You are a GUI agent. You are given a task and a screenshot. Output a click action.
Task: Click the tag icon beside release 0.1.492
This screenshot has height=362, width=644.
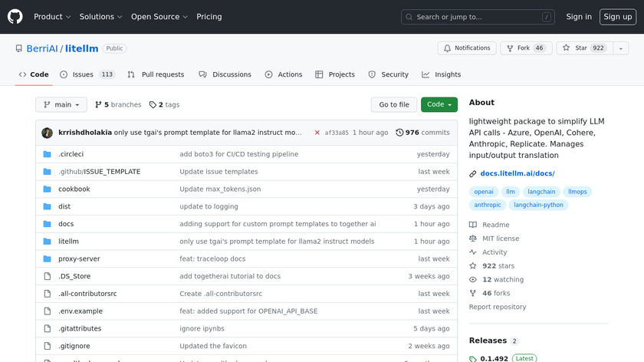473,359
